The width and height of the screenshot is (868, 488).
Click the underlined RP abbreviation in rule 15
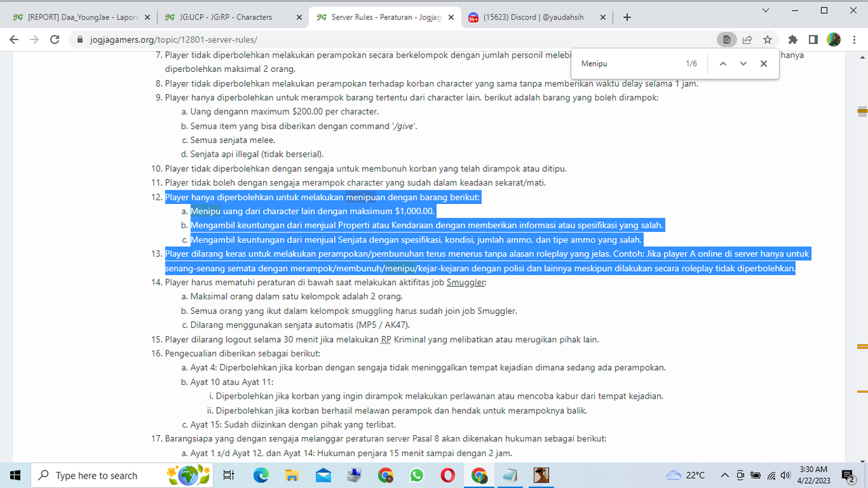click(386, 339)
